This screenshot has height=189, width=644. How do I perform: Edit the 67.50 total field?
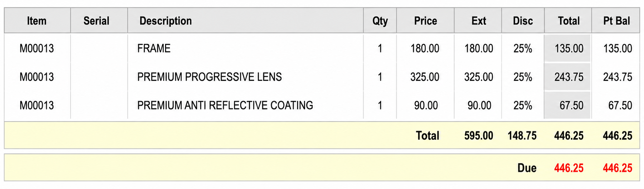567,105
